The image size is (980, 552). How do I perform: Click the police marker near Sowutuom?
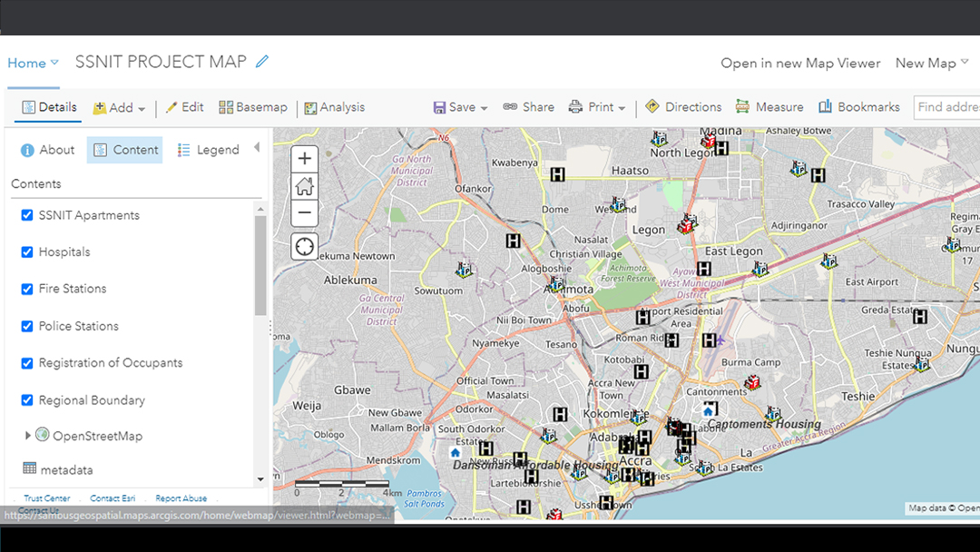point(464,270)
